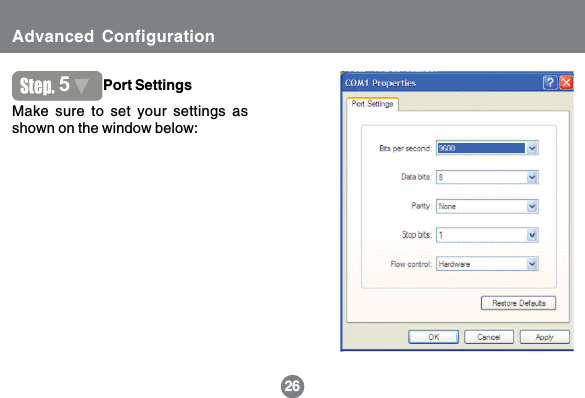
Task: Click the 'Flow control:' label
Action: pyautogui.click(x=411, y=264)
